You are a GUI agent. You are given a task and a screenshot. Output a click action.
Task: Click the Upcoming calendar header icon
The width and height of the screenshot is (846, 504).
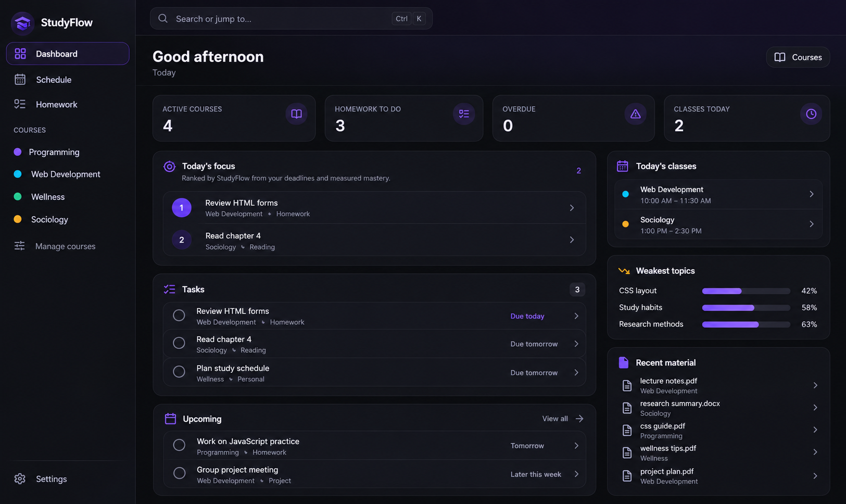tap(170, 419)
